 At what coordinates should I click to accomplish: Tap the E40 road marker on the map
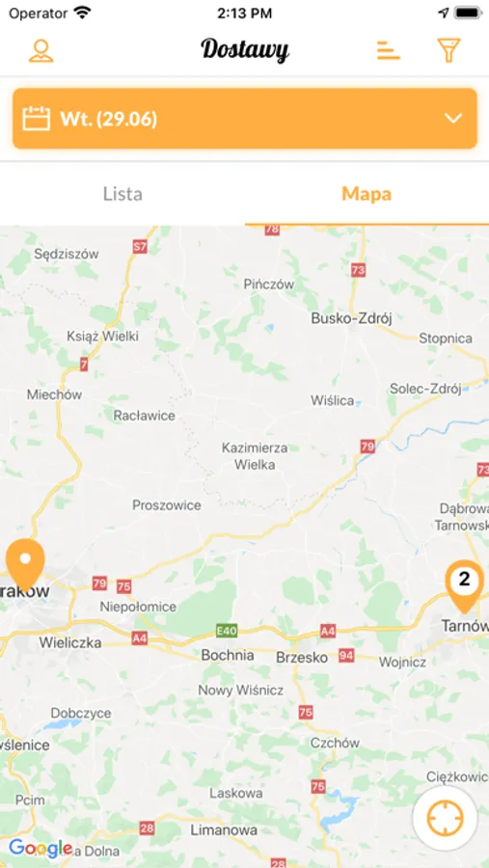click(x=227, y=631)
